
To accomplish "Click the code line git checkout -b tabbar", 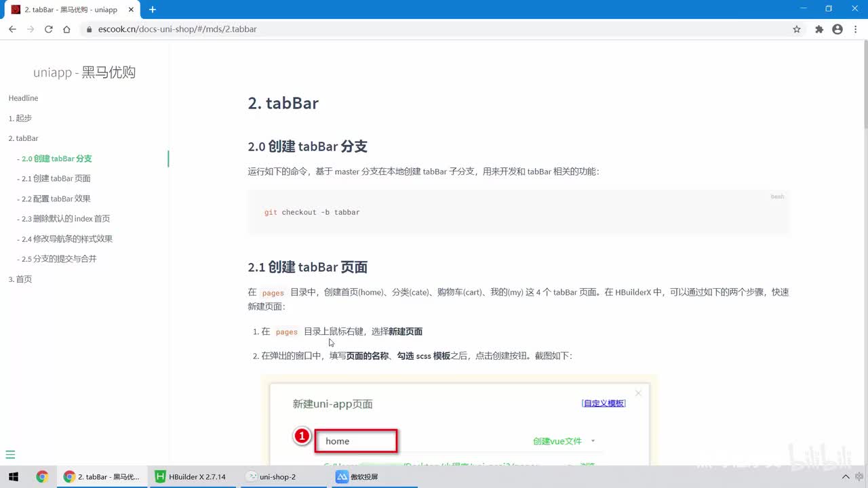I will coord(312,212).
